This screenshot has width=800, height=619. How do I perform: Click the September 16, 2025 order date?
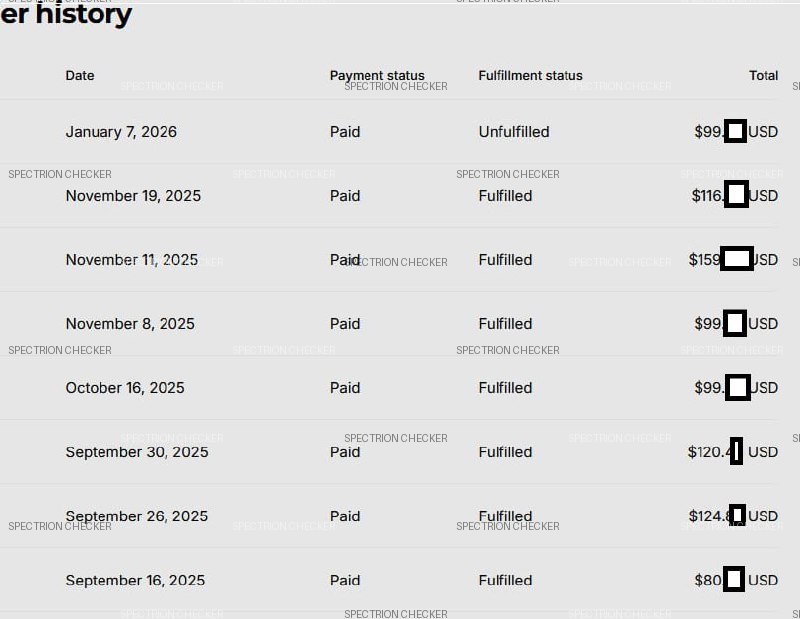pyautogui.click(x=135, y=580)
